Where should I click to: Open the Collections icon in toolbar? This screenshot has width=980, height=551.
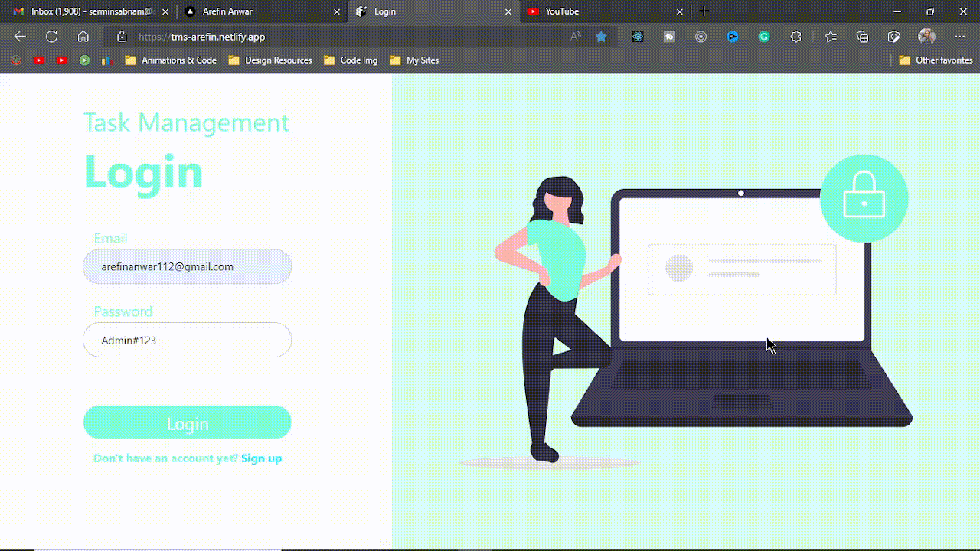863,37
